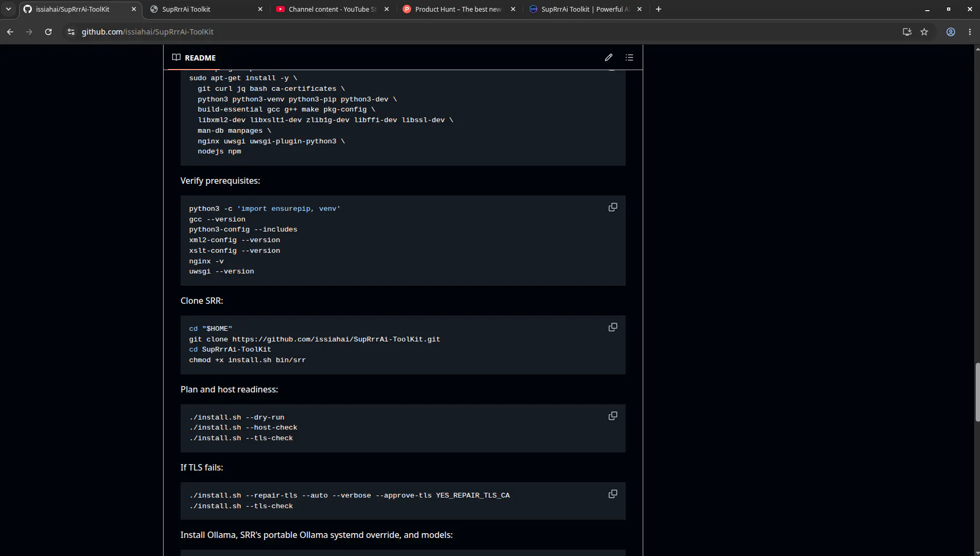
Task: Click the 'man-db manpages' line
Action: click(x=234, y=131)
